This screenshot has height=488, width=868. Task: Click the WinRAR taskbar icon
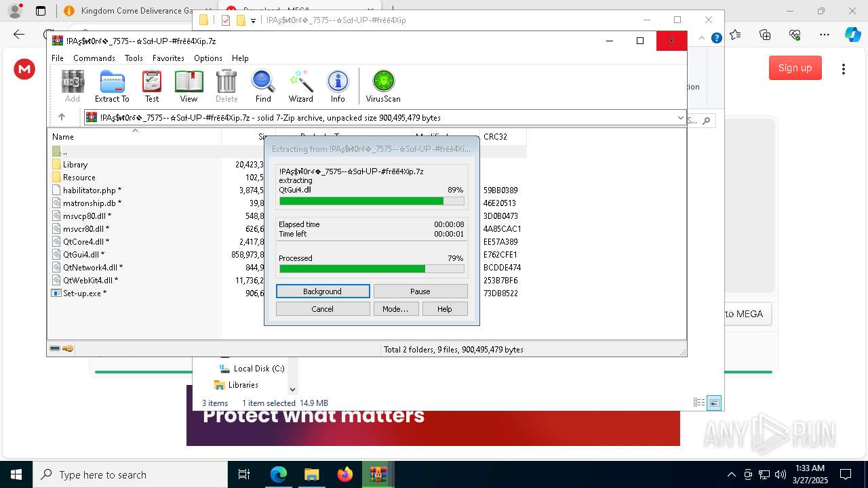[378, 474]
